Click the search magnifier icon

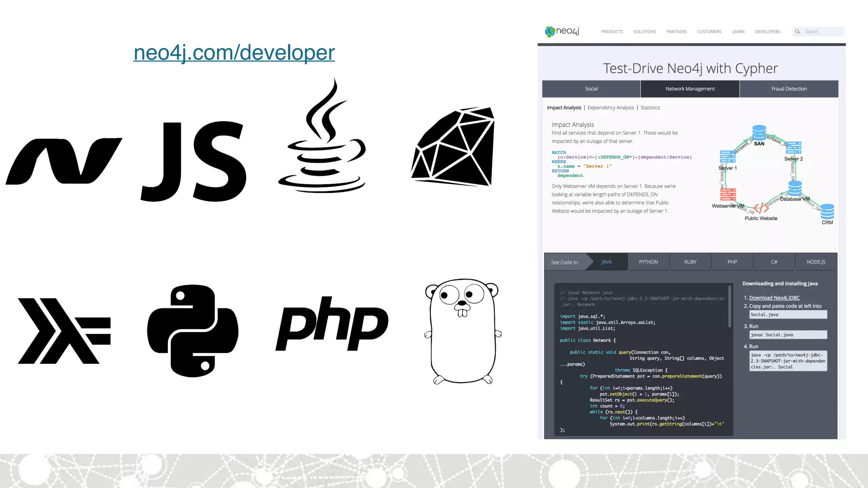pyautogui.click(x=798, y=31)
